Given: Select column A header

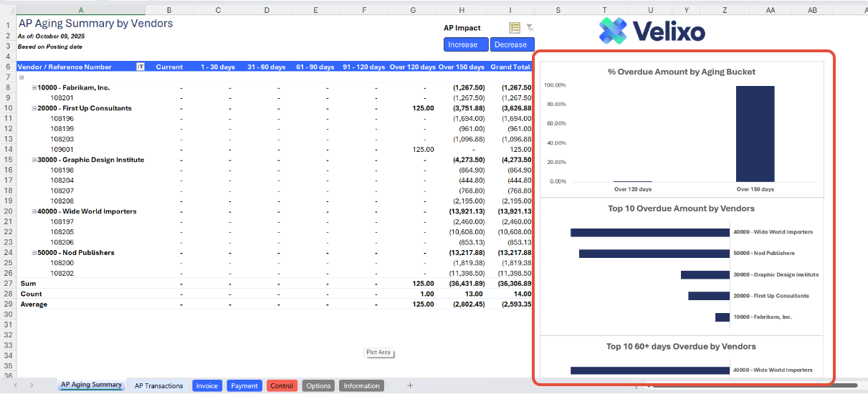Looking at the screenshot, I should (x=80, y=10).
